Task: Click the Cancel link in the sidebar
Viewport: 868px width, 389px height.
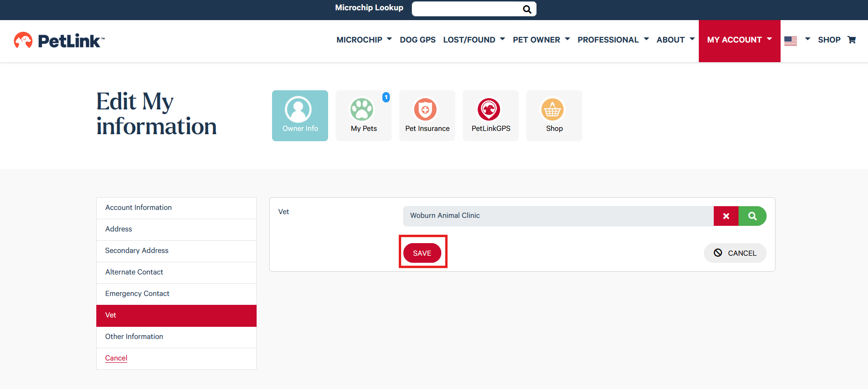Action: tap(116, 358)
